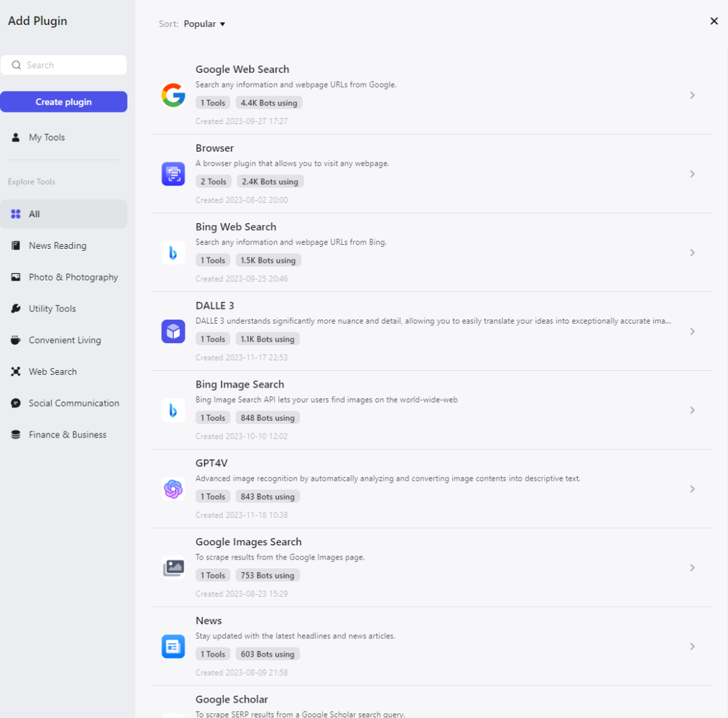Expand the Google Web Search chevron

[692, 95]
